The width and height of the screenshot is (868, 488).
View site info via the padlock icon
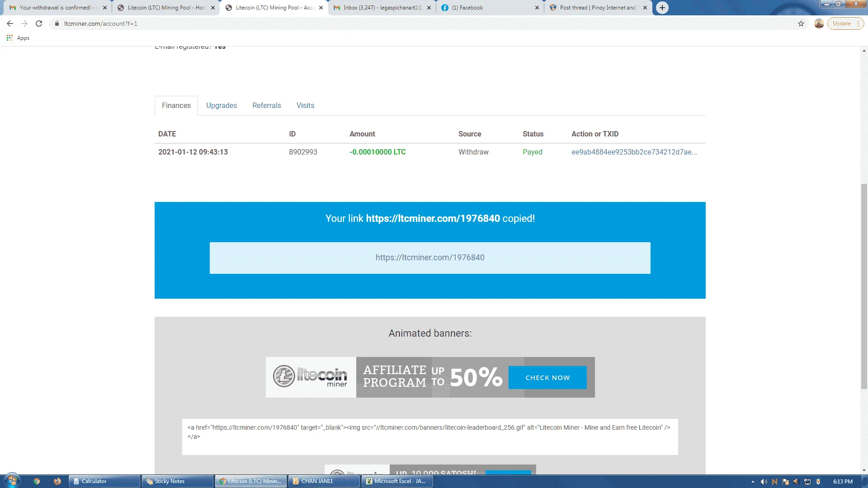pyautogui.click(x=57, y=23)
